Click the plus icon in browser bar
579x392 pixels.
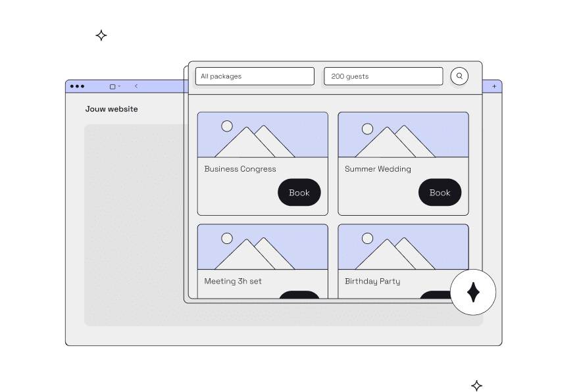pos(494,86)
